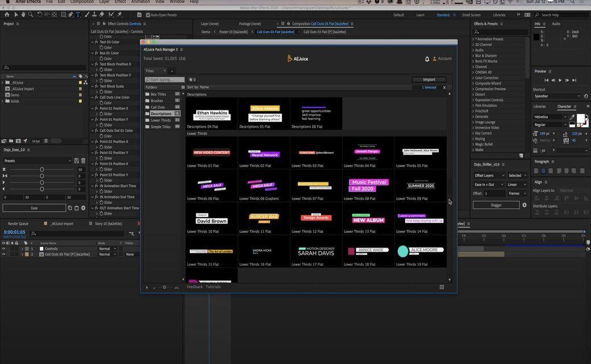The height and width of the screenshot is (364, 591).
Task: Select the Pen tool
Action: click(70, 15)
